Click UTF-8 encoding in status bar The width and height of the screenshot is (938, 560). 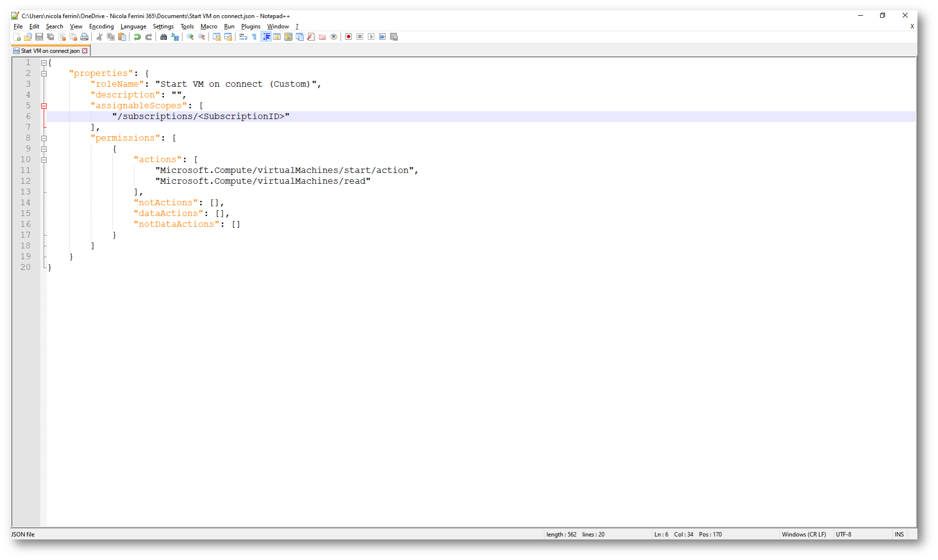point(843,535)
